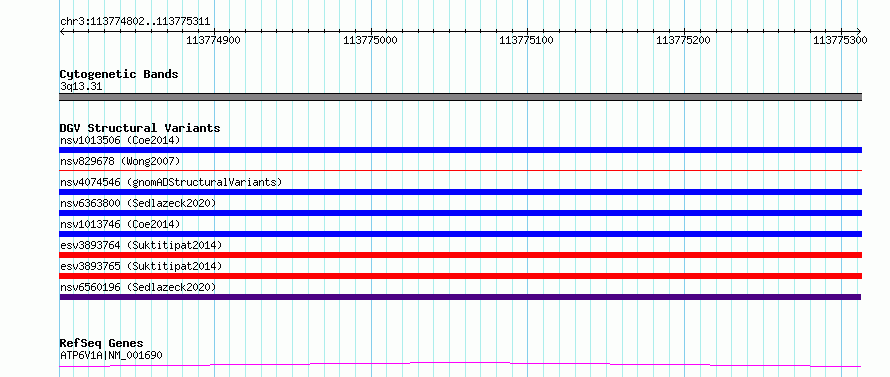The width and height of the screenshot is (890, 377).
Task: Select the red bar under esv3893764
Action: pyautogui.click(x=461, y=255)
